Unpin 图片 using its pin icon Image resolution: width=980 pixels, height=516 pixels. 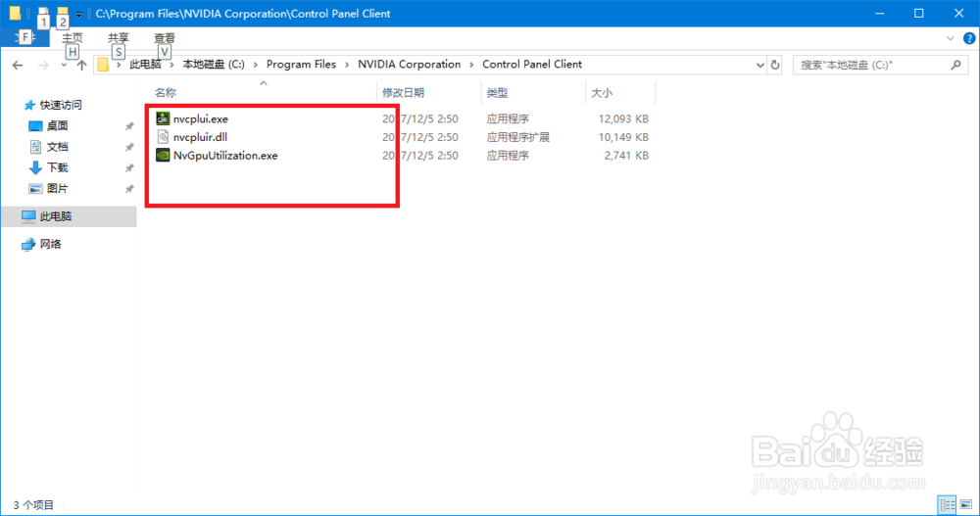tap(129, 189)
